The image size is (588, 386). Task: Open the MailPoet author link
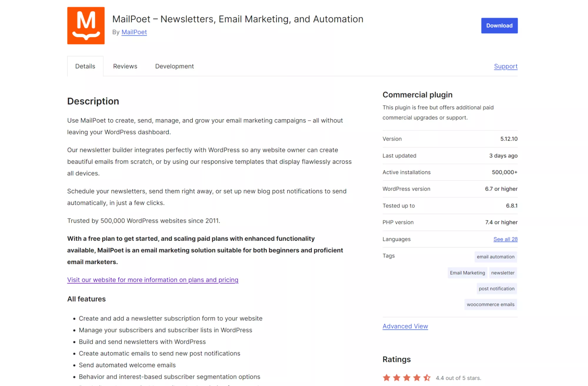[x=134, y=32]
